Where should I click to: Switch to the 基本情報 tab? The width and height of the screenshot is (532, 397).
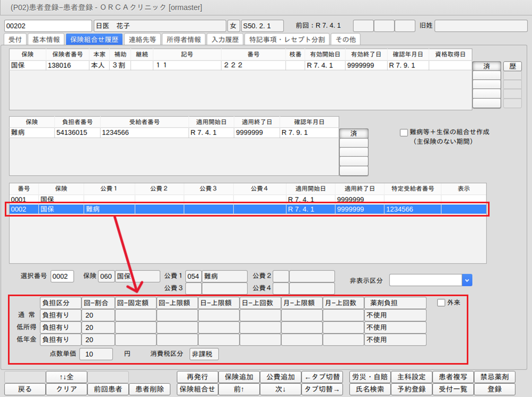(x=45, y=39)
